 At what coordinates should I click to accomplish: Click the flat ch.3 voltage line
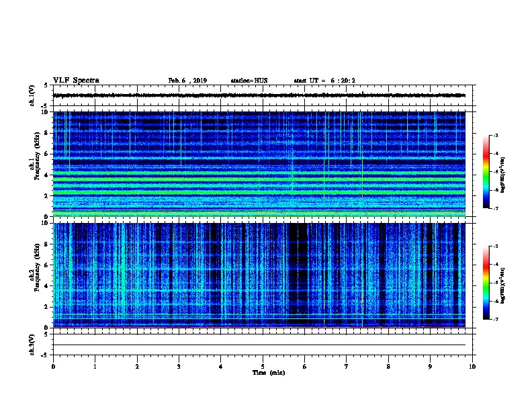click(259, 345)
